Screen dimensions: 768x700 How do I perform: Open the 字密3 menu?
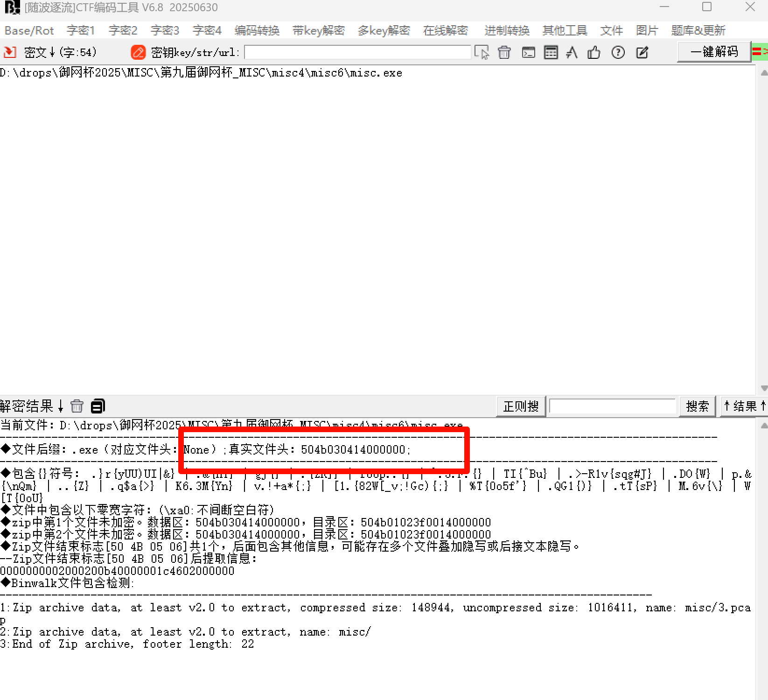pos(165,31)
